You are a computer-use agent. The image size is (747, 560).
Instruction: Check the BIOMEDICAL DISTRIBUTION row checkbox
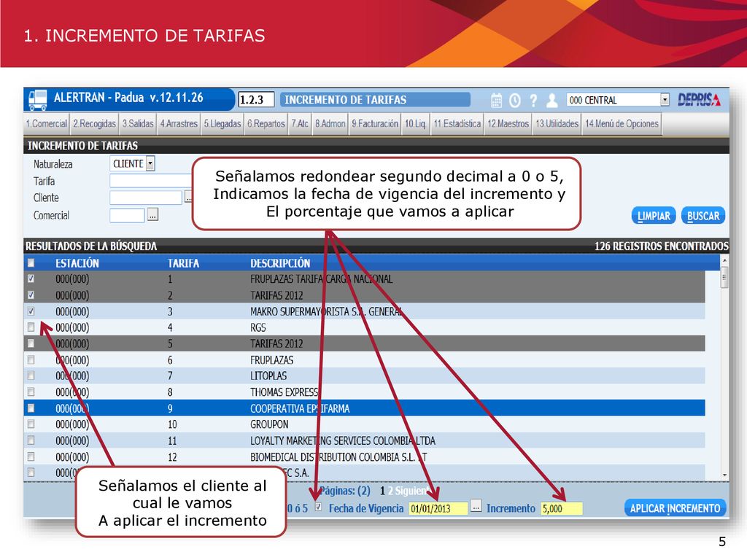pyautogui.click(x=31, y=456)
